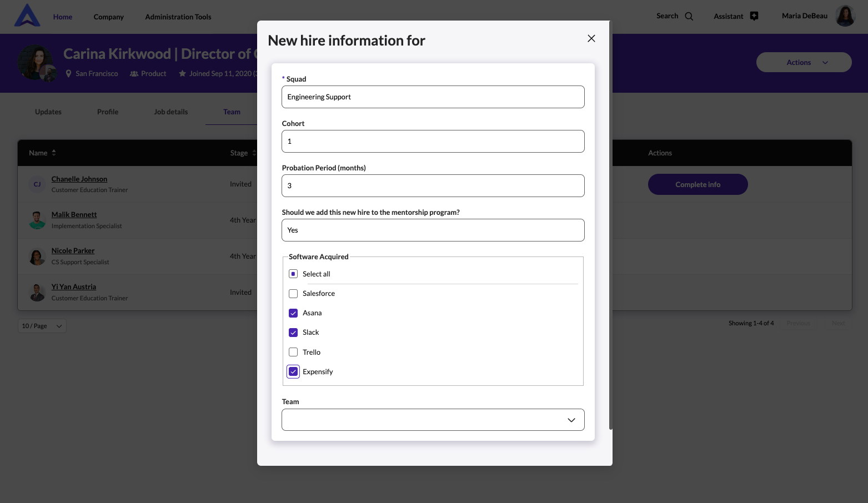The width and height of the screenshot is (868, 503).
Task: Open Malik Bennett's profile link
Action: (74, 214)
